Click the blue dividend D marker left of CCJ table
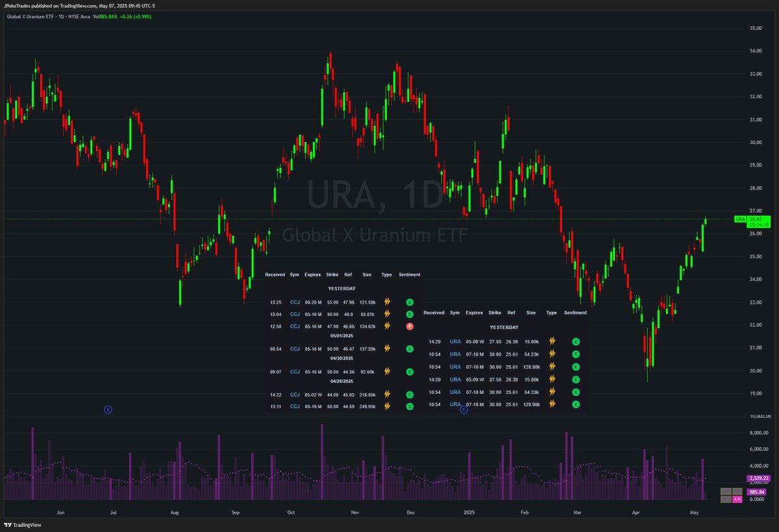 click(108, 409)
